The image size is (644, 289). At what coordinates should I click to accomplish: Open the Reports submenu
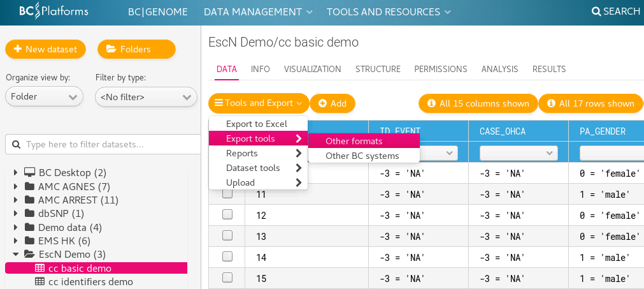tap(259, 153)
